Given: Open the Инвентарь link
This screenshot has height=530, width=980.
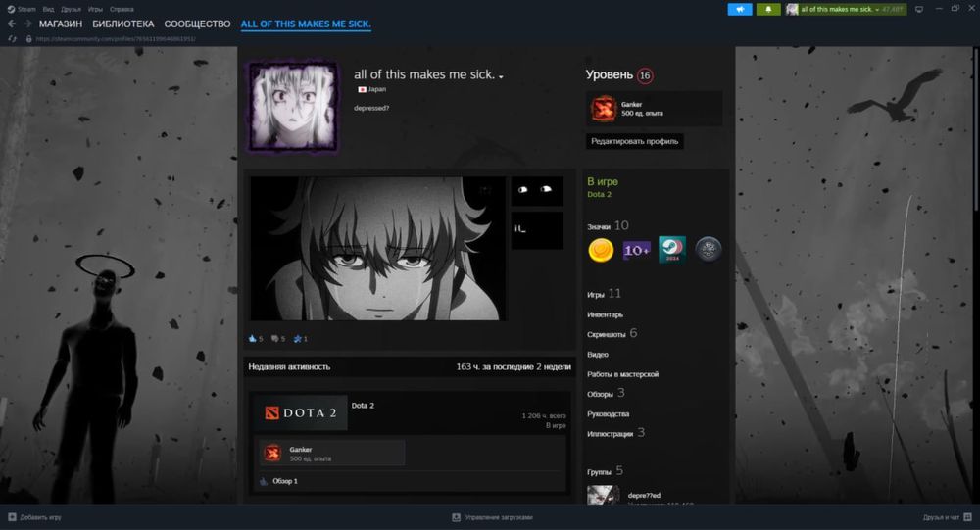Looking at the screenshot, I should click(x=605, y=315).
